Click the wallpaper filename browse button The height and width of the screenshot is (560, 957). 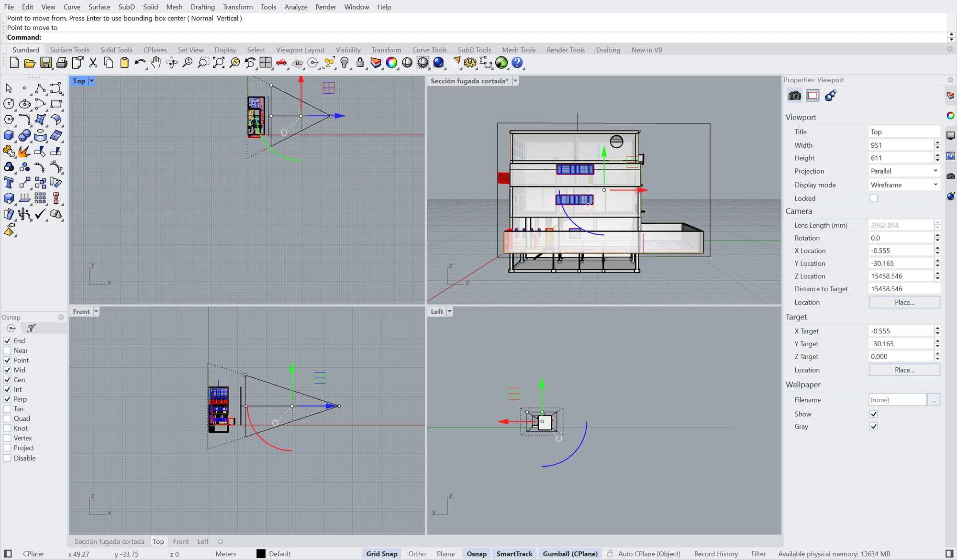click(934, 400)
